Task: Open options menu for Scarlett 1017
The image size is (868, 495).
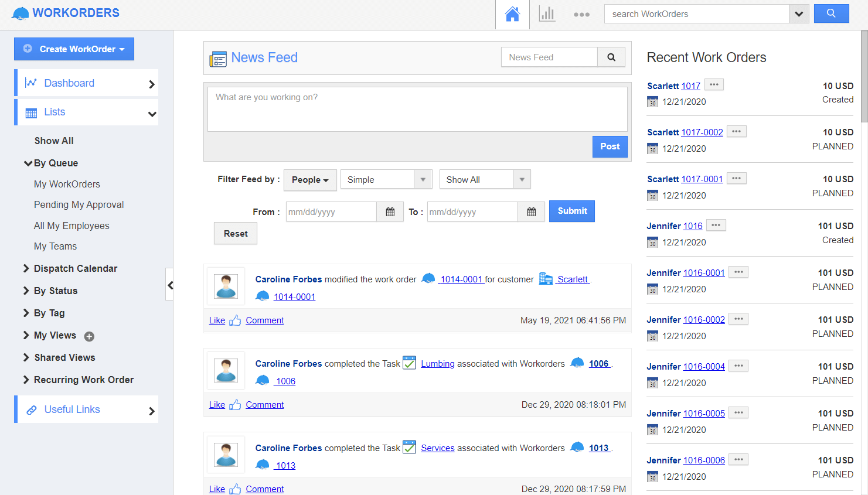Action: point(714,85)
